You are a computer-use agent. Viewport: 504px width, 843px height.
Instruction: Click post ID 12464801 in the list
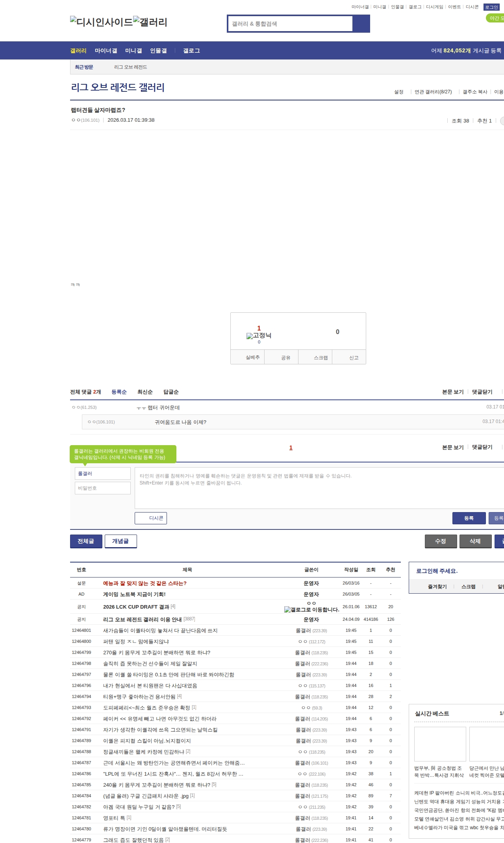coord(82,631)
